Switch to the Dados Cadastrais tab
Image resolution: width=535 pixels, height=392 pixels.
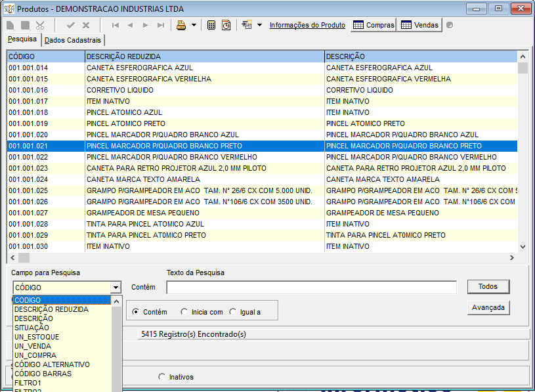[73, 40]
